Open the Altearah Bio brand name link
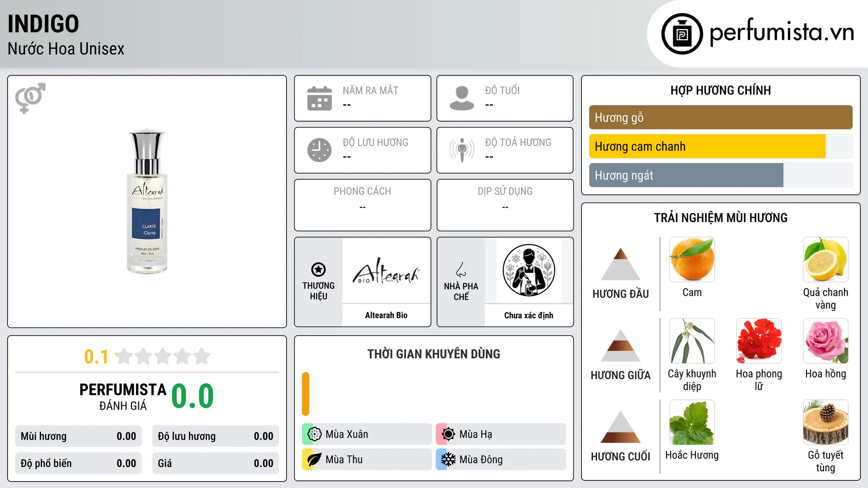Image resolution: width=868 pixels, height=488 pixels. pyautogui.click(x=386, y=315)
